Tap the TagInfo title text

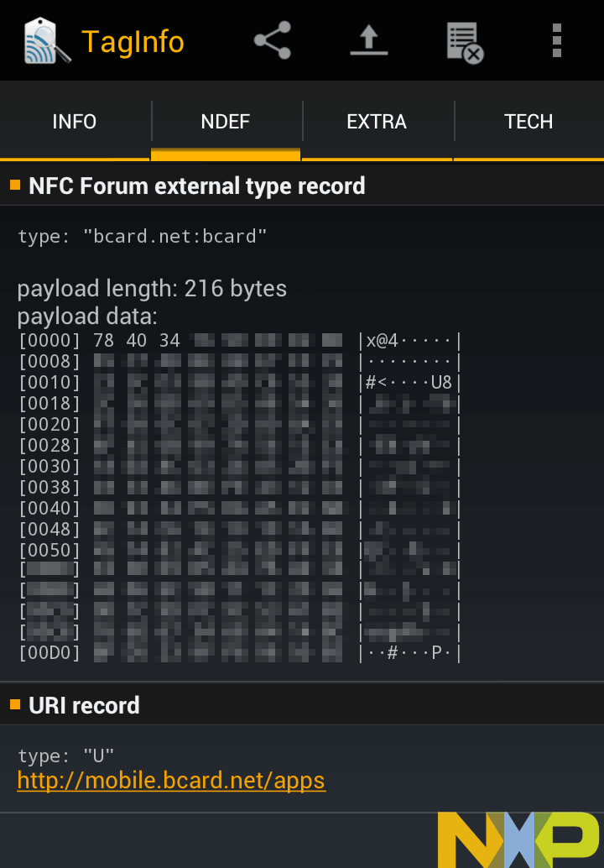point(133,42)
